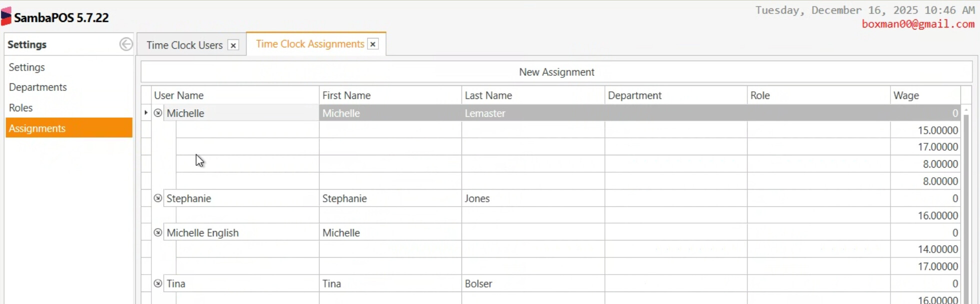Open Settings item in the sidebar list

pos(26,67)
